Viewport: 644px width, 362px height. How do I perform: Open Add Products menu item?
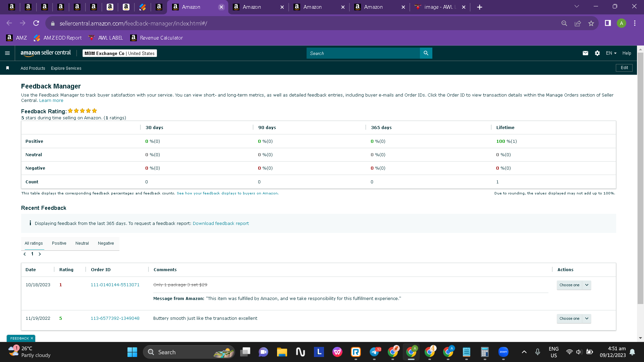point(33,68)
